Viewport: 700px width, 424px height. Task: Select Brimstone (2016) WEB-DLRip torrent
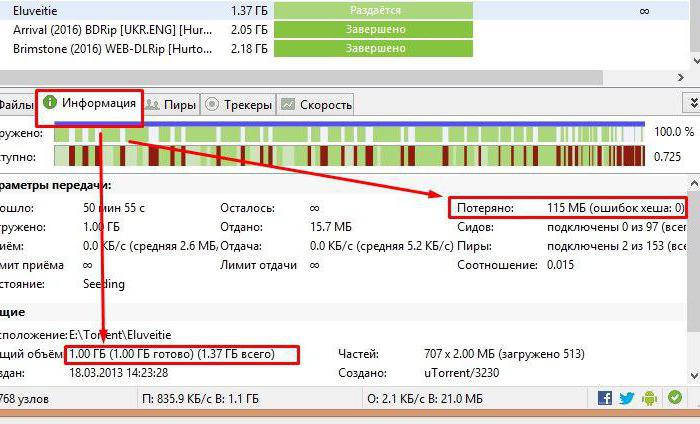pos(344,48)
